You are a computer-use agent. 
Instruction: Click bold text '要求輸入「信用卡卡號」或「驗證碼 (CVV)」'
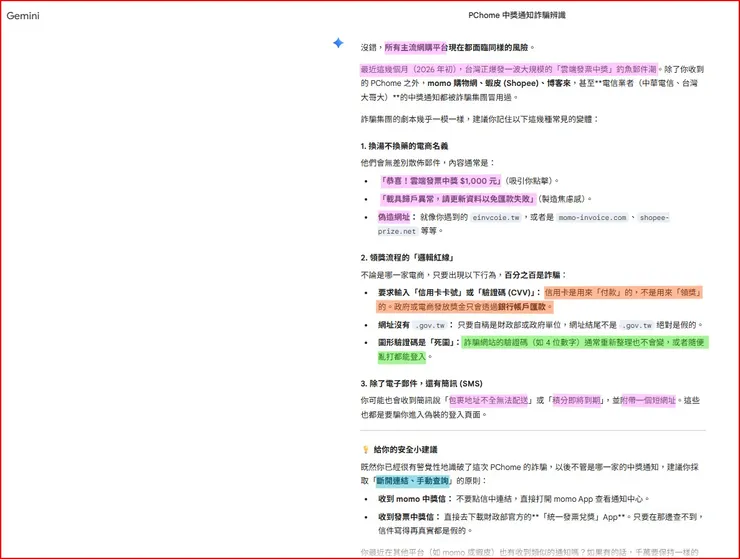click(x=456, y=293)
